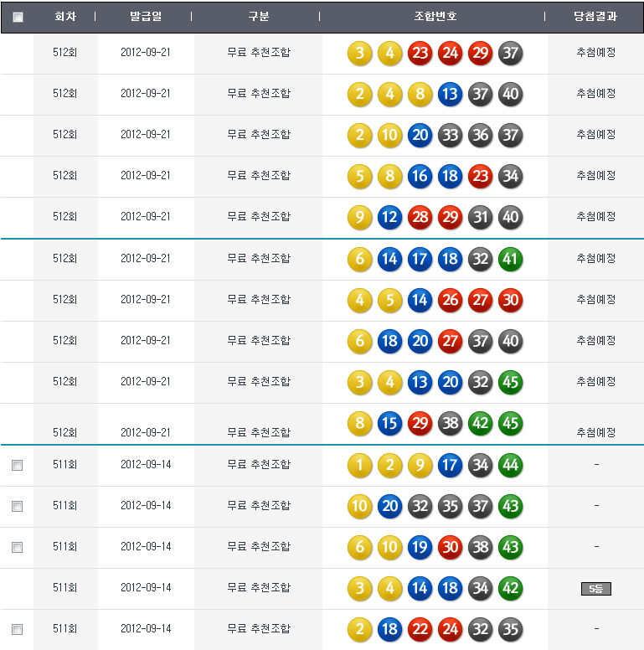Click the green number 44 ball
The height and width of the screenshot is (650, 644).
click(510, 464)
